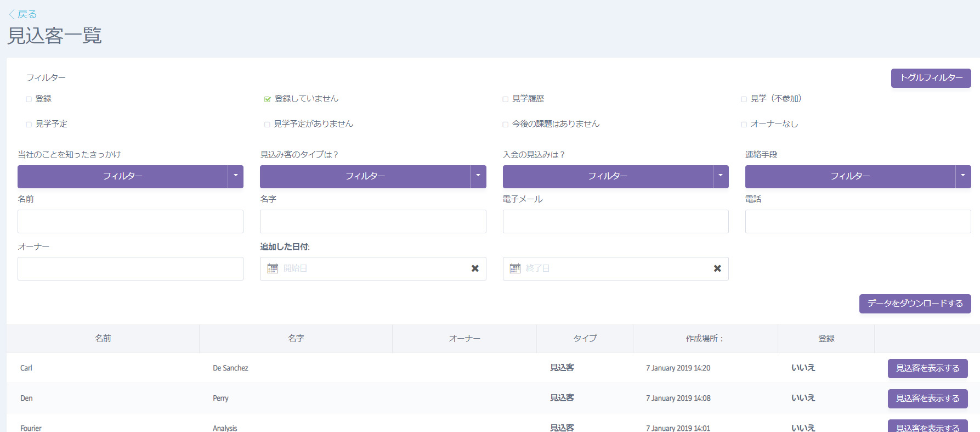Clear the 開始日 date with X
Viewport: 980px width, 432px height.
475,268
